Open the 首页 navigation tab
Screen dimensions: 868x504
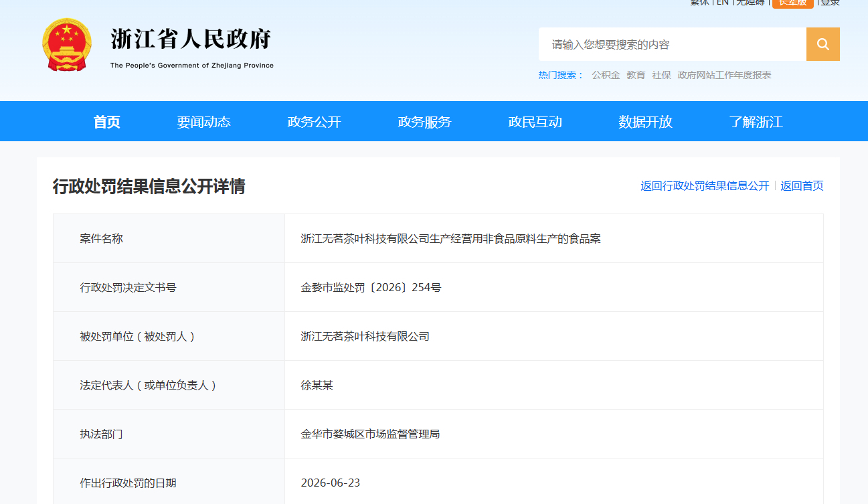tap(107, 122)
